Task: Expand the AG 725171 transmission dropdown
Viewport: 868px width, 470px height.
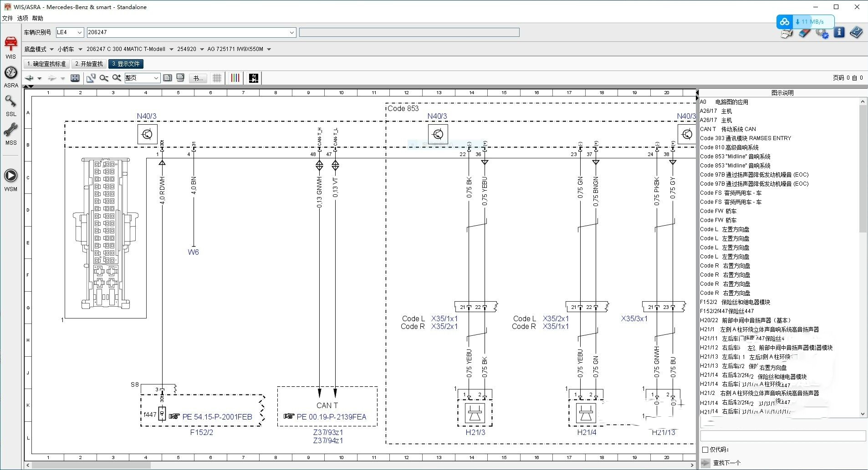Action: point(269,49)
